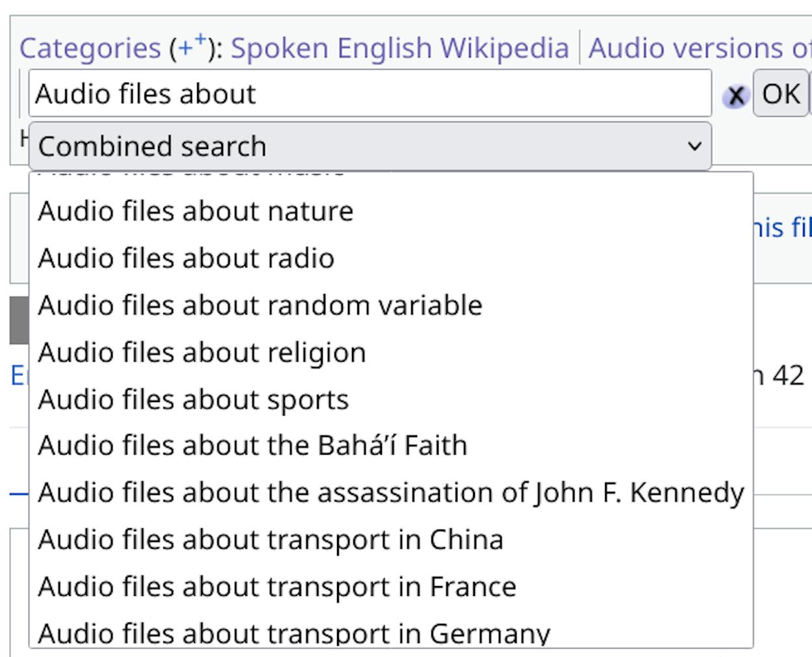Confirm category with the OK button
This screenshot has width=812, height=657.
(x=781, y=94)
